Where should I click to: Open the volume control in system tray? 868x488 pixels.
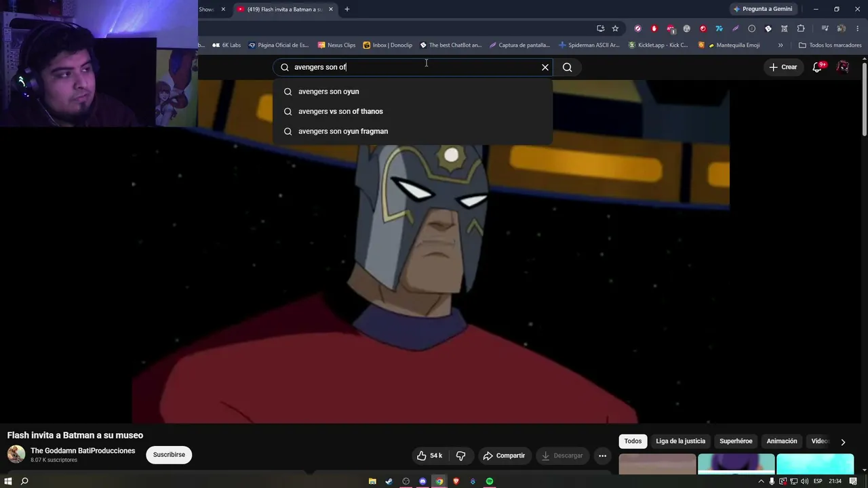click(805, 481)
